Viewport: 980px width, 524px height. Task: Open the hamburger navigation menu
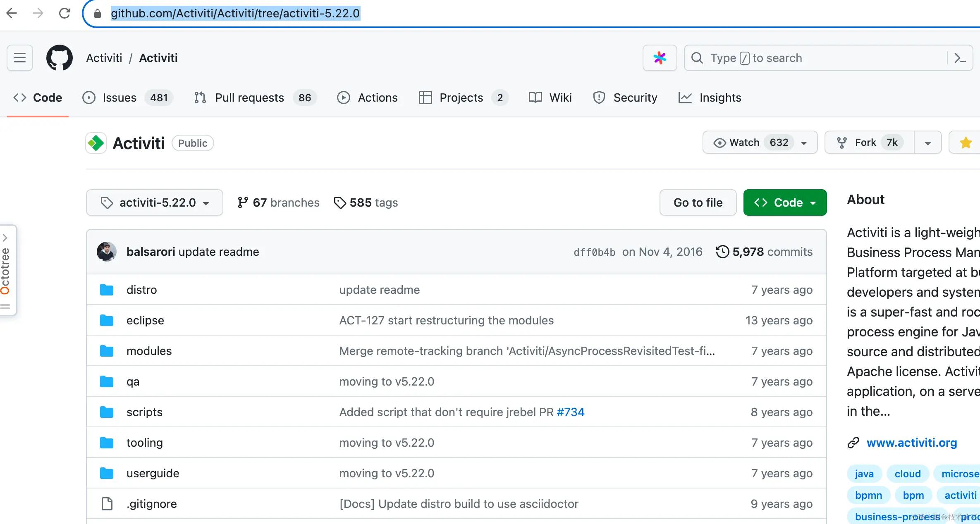point(20,58)
